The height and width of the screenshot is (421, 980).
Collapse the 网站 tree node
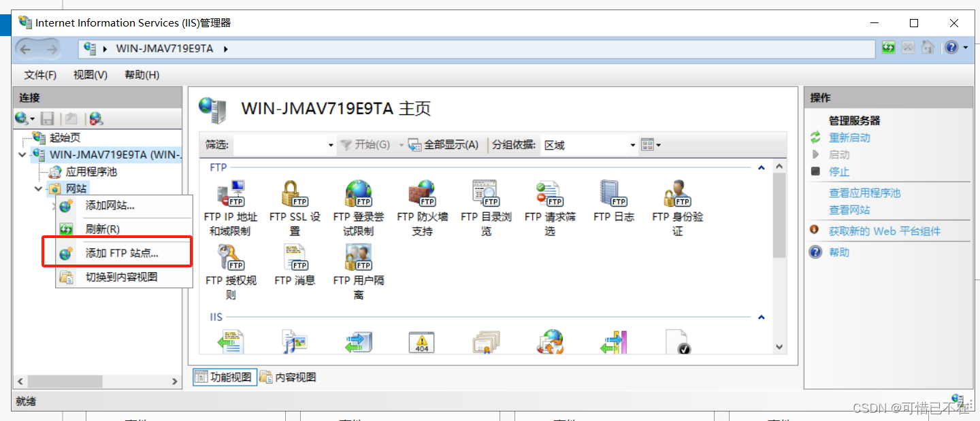(x=38, y=188)
